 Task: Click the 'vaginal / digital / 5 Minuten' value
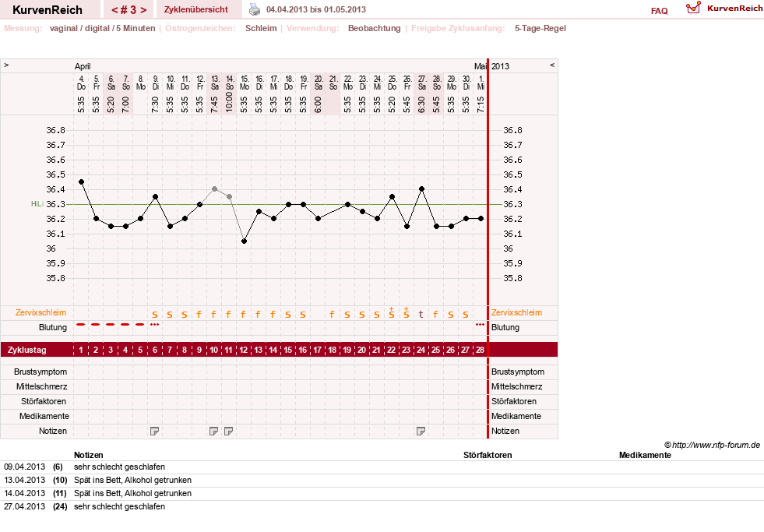[x=102, y=28]
